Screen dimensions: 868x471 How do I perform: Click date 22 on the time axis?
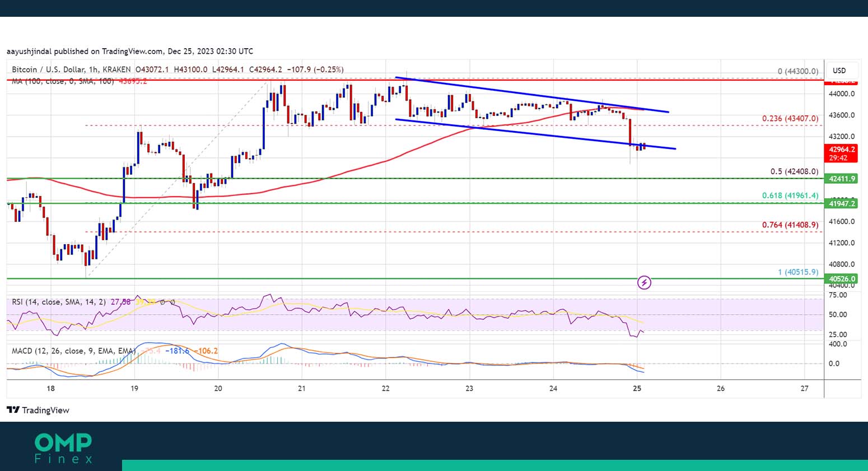tap(385, 388)
